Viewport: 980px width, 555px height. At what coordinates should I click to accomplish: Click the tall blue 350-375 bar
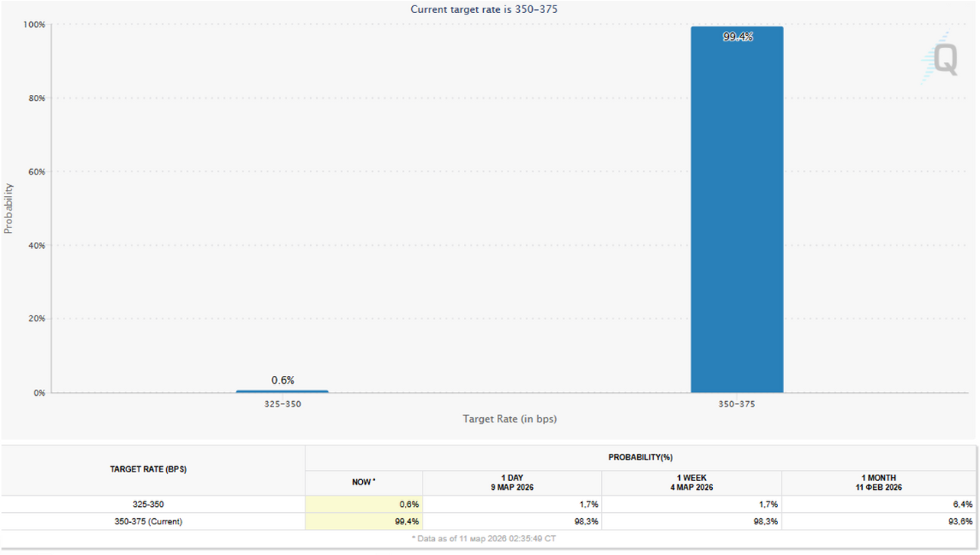(x=737, y=214)
